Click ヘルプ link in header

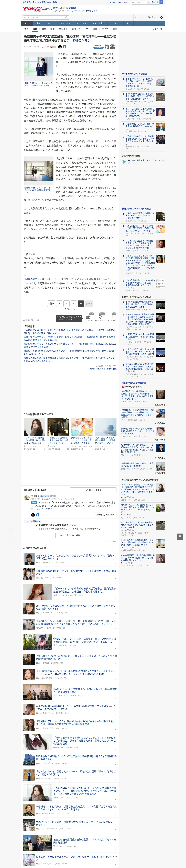tap(127, 2)
